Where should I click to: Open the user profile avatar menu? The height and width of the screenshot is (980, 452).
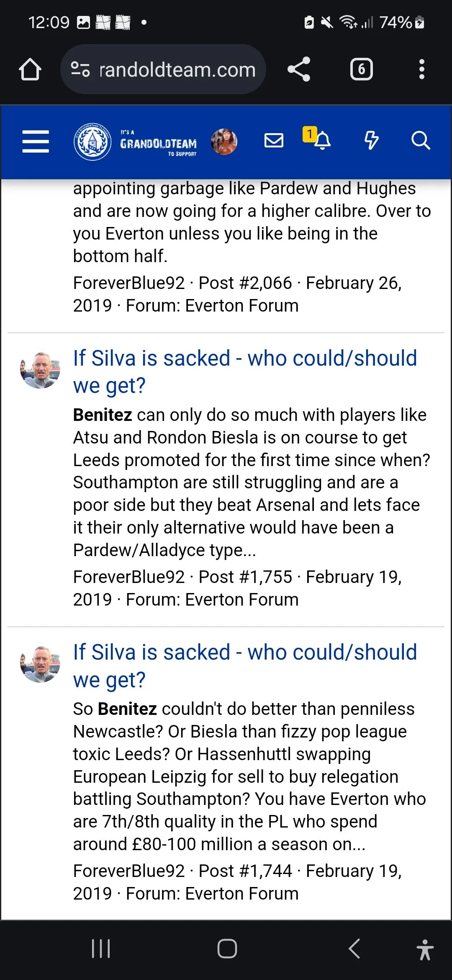point(224,142)
